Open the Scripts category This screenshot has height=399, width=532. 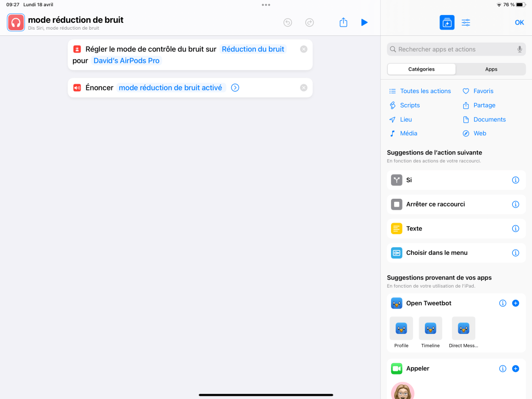[x=409, y=105]
